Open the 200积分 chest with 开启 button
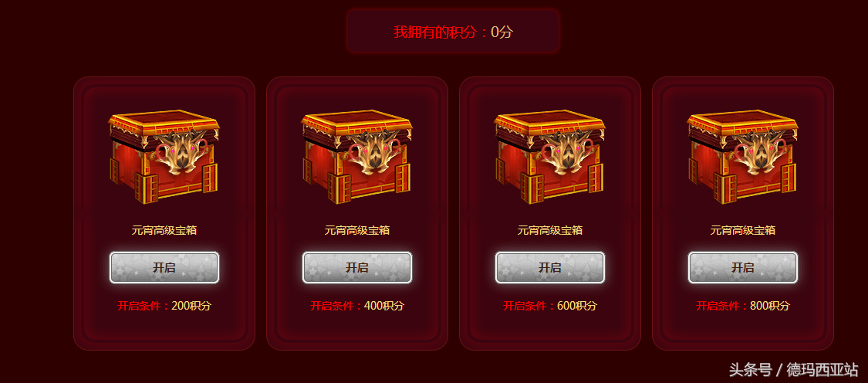 click(164, 268)
